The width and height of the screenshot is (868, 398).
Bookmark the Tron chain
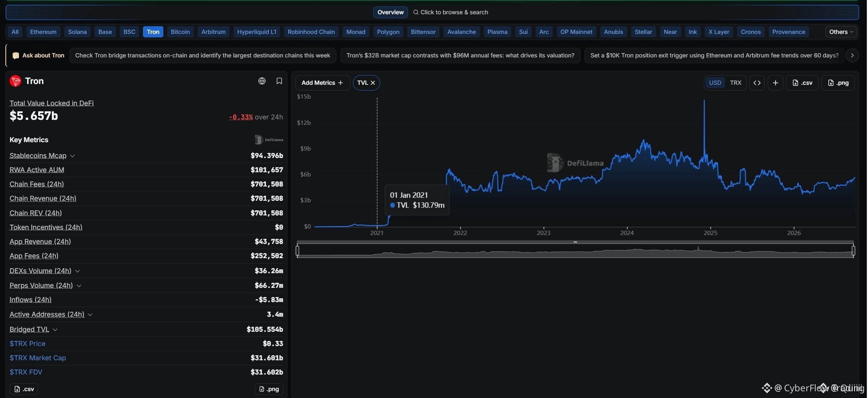click(x=279, y=81)
